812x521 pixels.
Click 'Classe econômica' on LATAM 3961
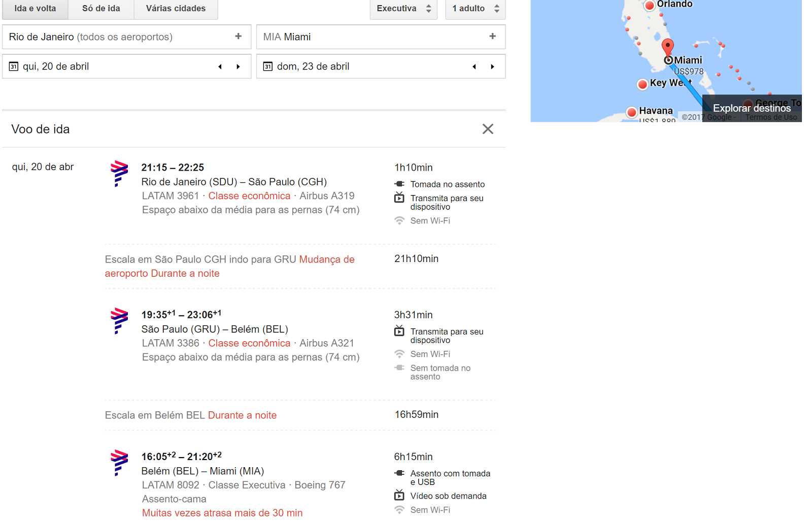pos(249,196)
